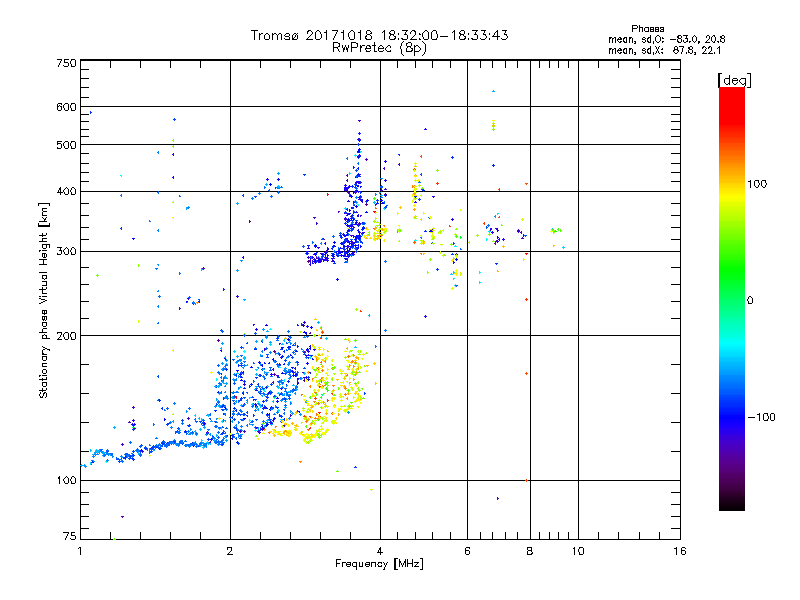Click the x-axis tick label "1"
Image resolution: width=800 pixels, height=600 pixels.
click(80, 551)
